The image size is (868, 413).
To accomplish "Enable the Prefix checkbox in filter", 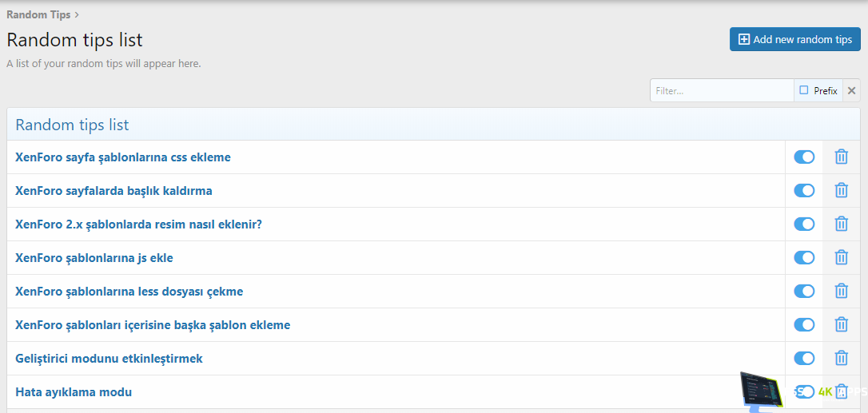I will (804, 91).
